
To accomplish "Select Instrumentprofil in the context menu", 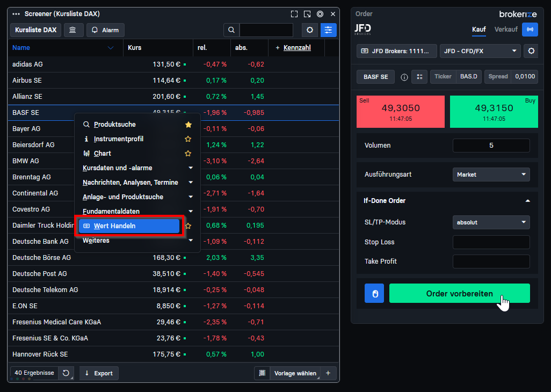I will tap(119, 139).
